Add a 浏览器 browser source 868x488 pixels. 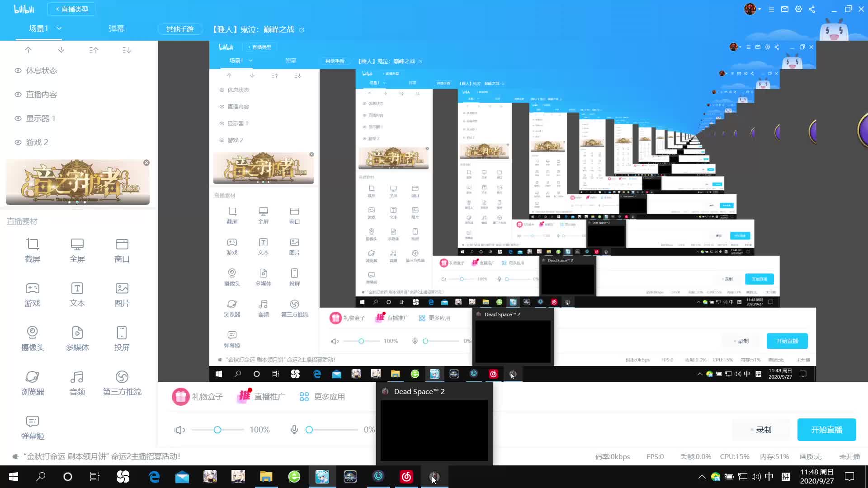33,383
